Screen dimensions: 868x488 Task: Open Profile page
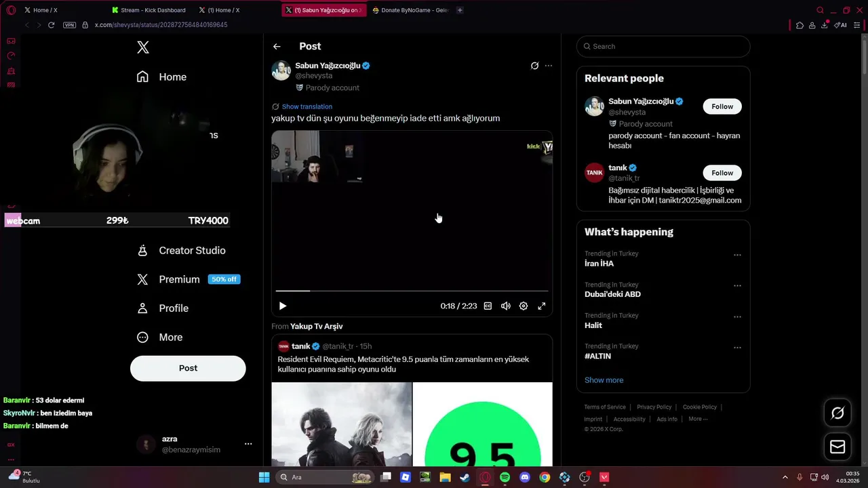[x=162, y=308]
